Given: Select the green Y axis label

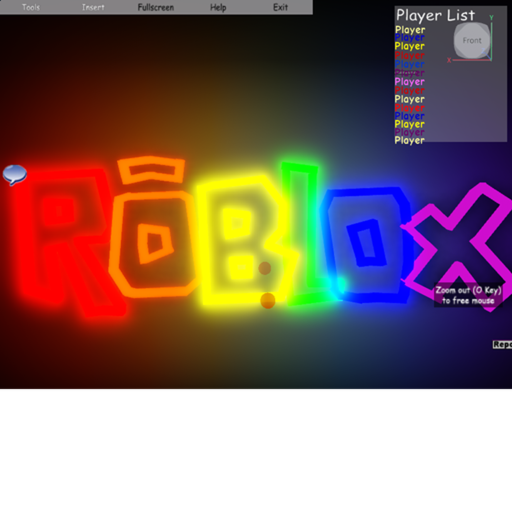Looking at the screenshot, I should pos(491,17).
